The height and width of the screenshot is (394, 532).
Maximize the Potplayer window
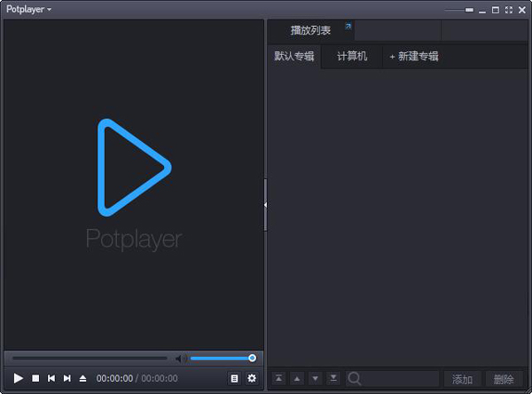pos(496,10)
